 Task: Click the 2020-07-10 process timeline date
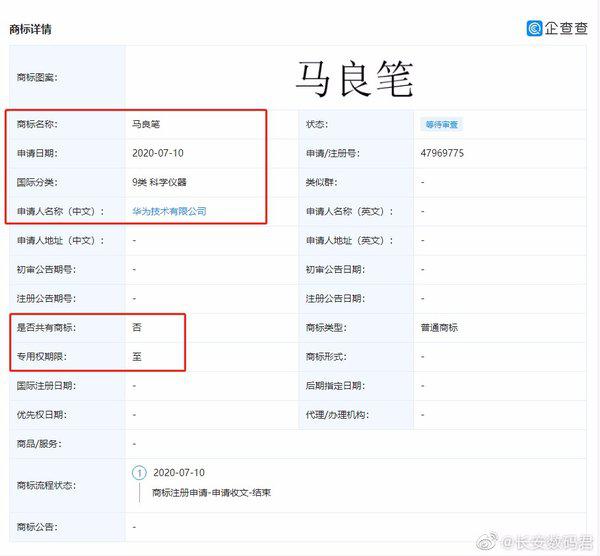179,473
